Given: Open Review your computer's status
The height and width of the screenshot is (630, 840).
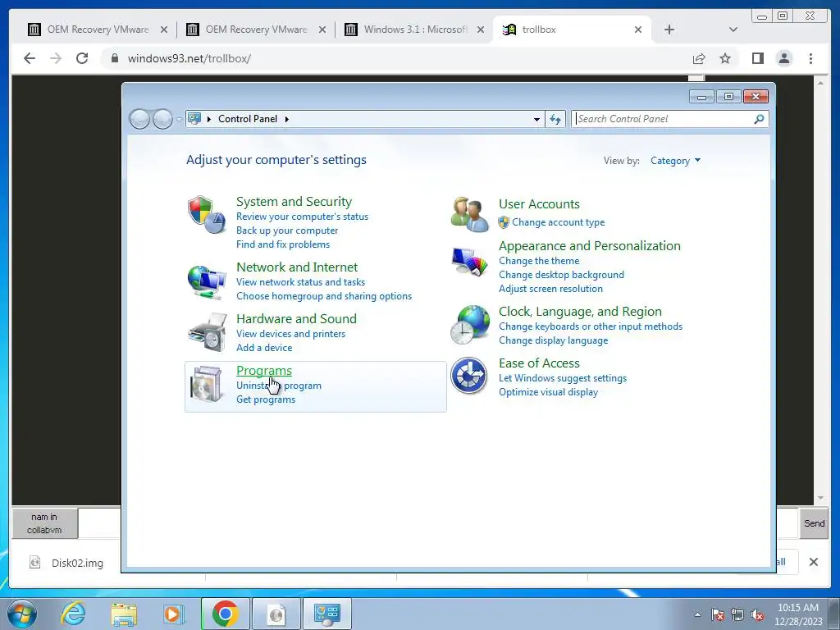Looking at the screenshot, I should tap(302, 217).
